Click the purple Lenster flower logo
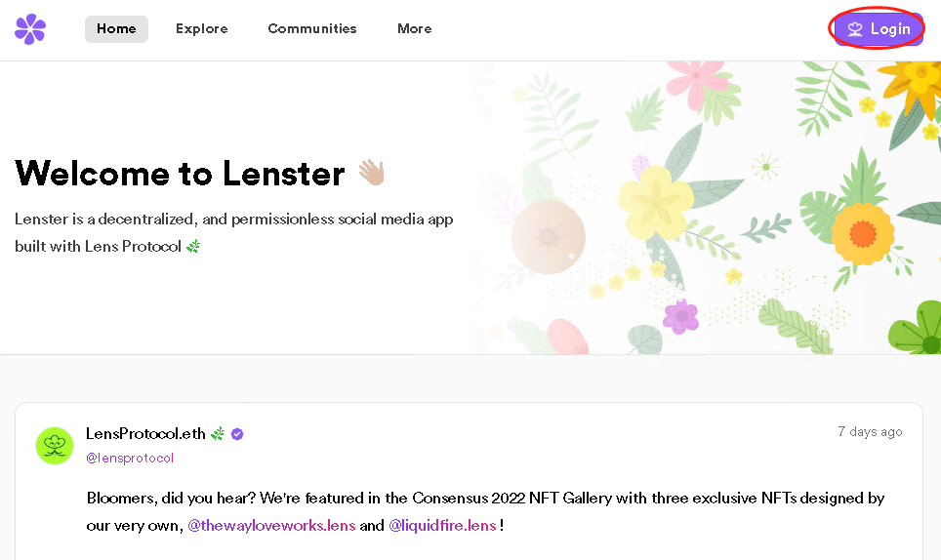Image resolution: width=941 pixels, height=560 pixels. 30,29
